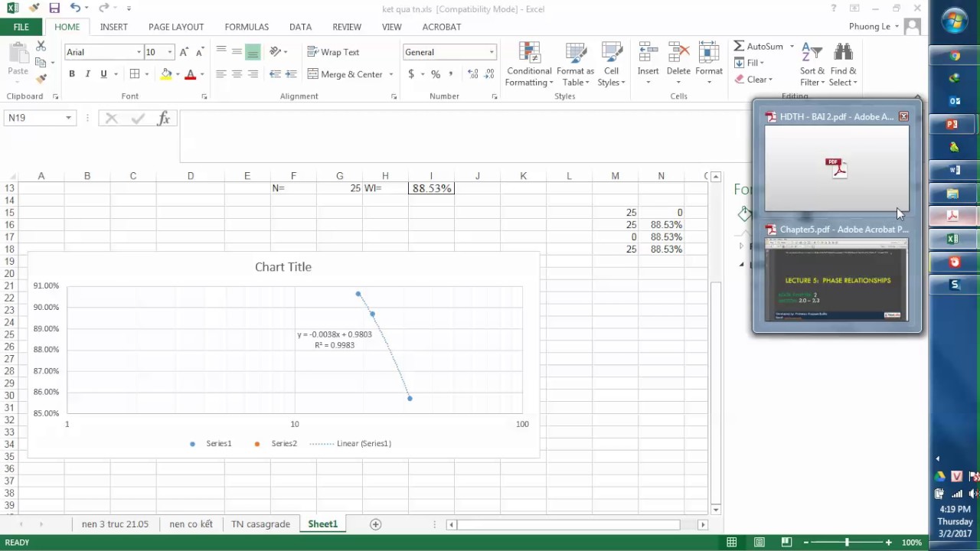Increase font size with the larger A
Image resolution: width=980 pixels, height=551 pixels.
(x=184, y=52)
